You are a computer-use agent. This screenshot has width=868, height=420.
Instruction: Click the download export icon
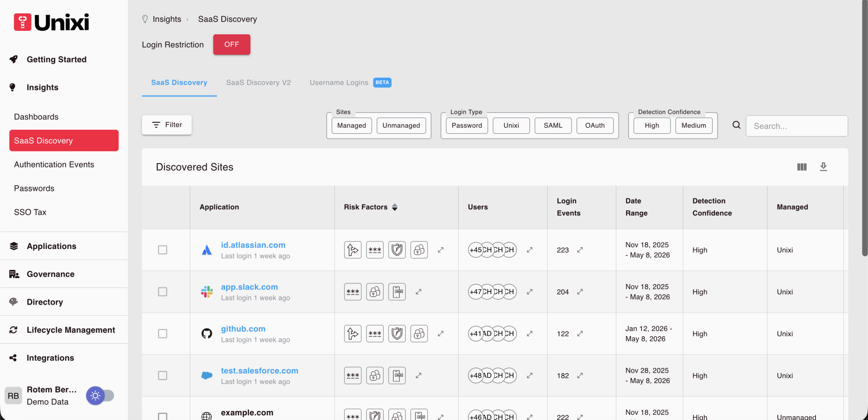point(823,167)
